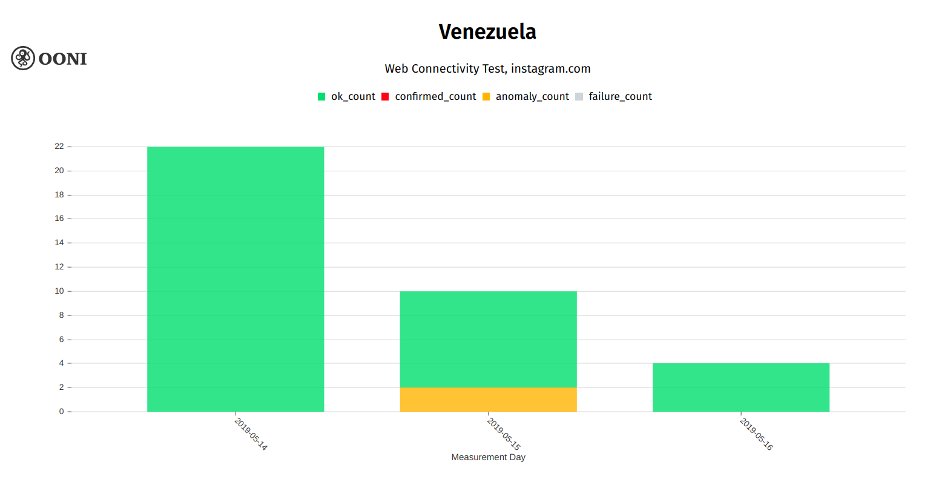Click the 2019-05-16 x-axis date label
This screenshot has width=936, height=488.
coord(757,434)
